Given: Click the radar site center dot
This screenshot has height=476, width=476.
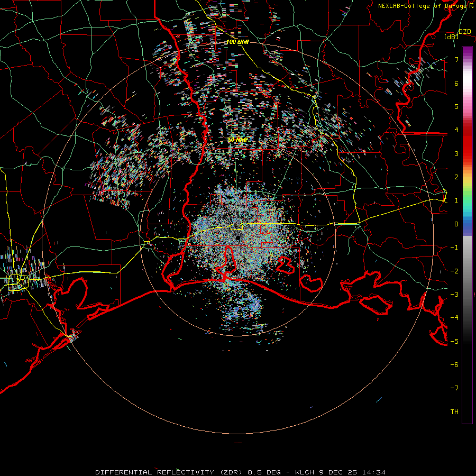Looking at the screenshot, I should coord(238,237).
